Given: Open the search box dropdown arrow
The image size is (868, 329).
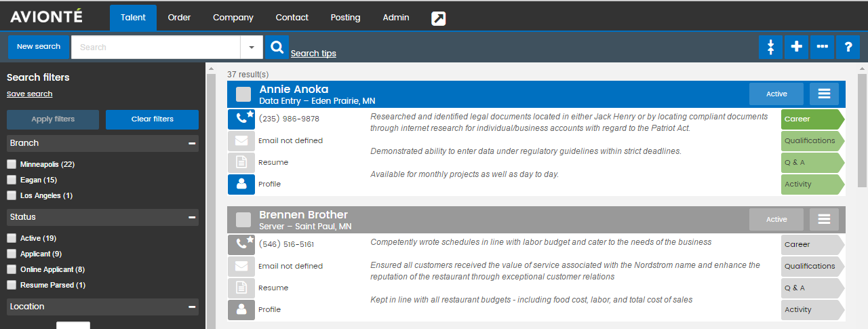Looking at the screenshot, I should (x=251, y=47).
